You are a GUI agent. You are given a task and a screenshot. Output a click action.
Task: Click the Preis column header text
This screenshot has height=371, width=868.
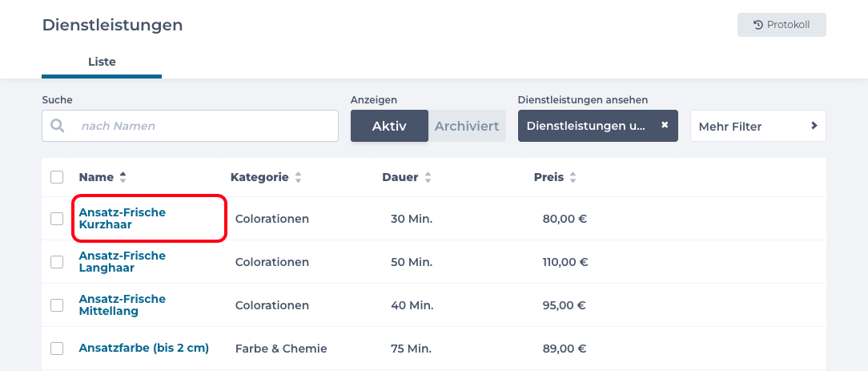pos(549,177)
